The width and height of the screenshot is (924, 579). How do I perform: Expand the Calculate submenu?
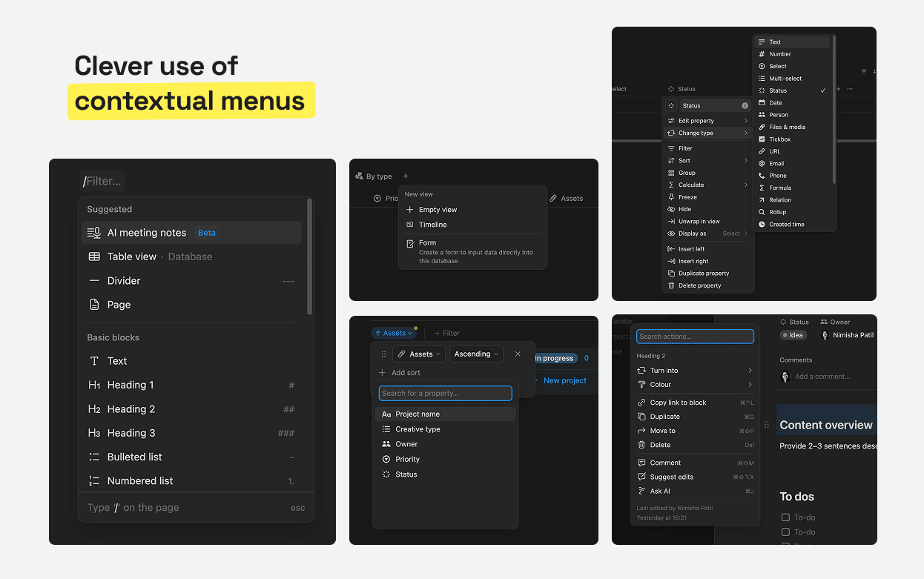(x=708, y=185)
